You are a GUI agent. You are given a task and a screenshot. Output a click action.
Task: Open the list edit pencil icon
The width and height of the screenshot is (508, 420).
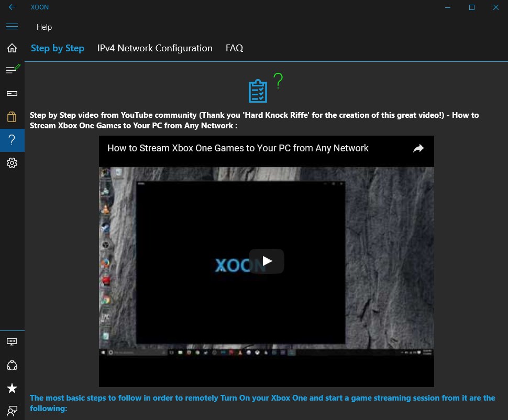tap(13, 69)
